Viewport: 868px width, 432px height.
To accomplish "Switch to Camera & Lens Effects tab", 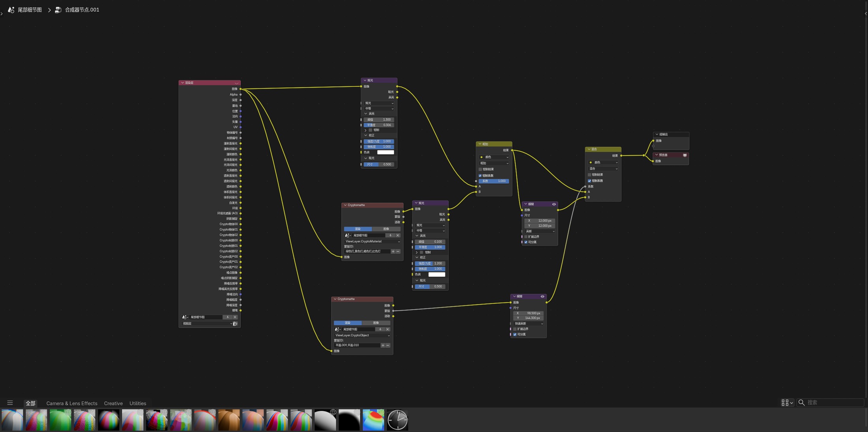I will (x=72, y=403).
